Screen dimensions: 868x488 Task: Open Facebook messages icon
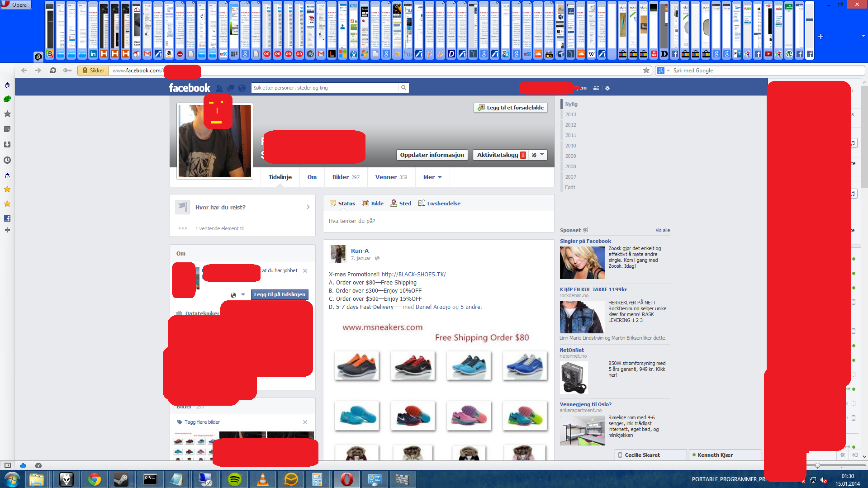pyautogui.click(x=231, y=88)
